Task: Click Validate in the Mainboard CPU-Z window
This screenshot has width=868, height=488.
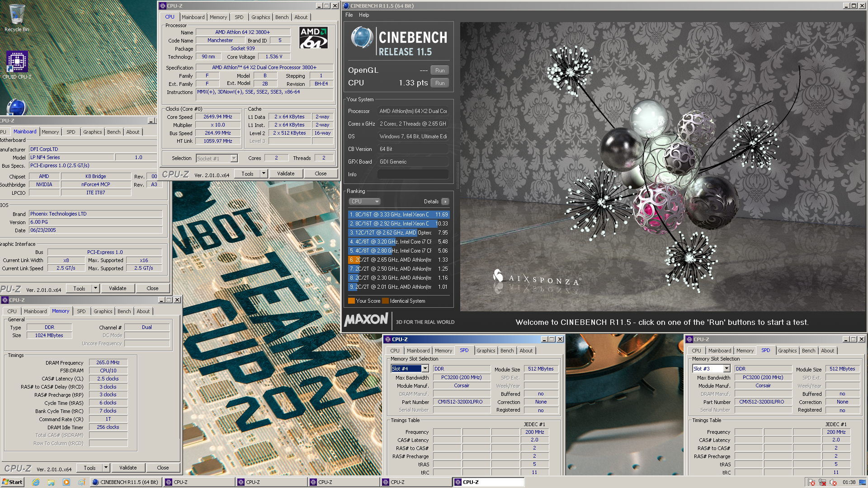Action: (118, 288)
